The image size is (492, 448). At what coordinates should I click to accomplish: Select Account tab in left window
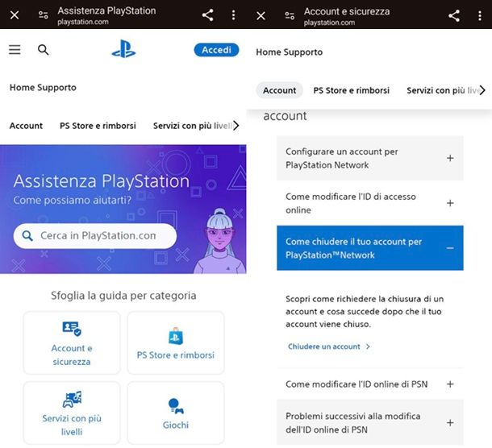pos(26,126)
